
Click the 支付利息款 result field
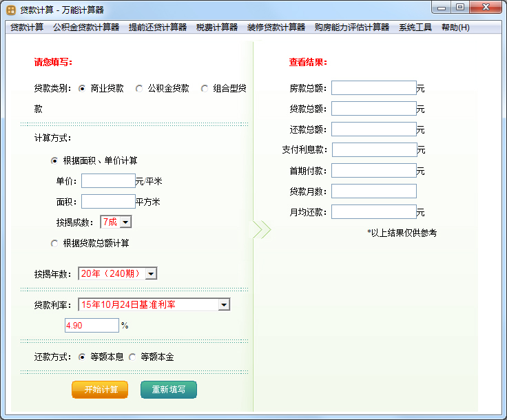(375, 150)
